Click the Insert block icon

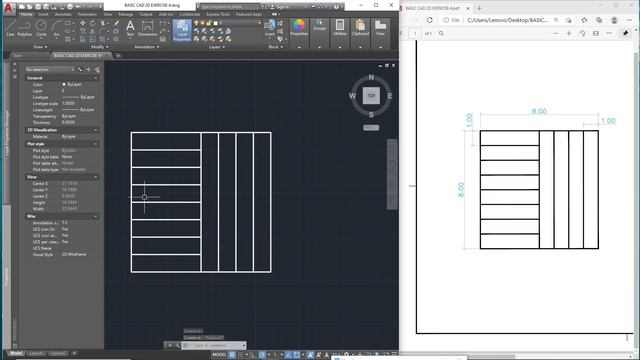tap(269, 28)
